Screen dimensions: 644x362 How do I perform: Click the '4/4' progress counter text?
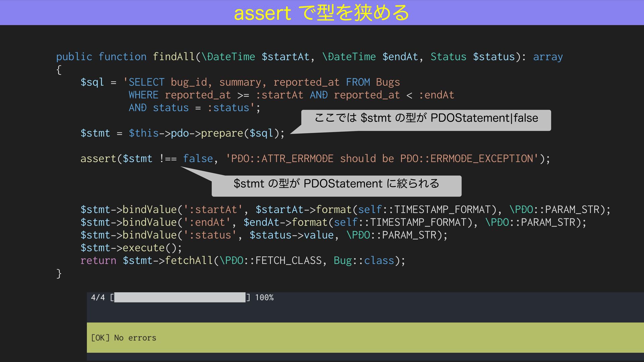[x=98, y=297]
